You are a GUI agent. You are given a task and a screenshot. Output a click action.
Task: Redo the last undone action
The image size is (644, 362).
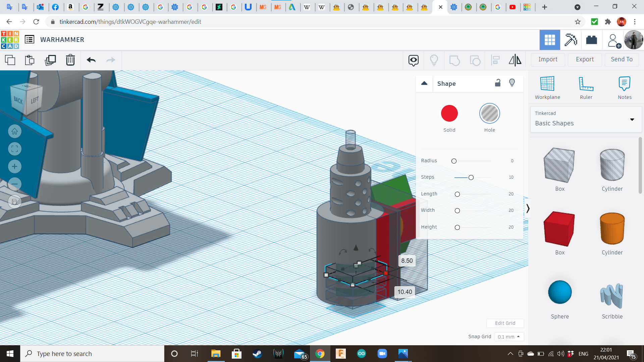point(111,60)
